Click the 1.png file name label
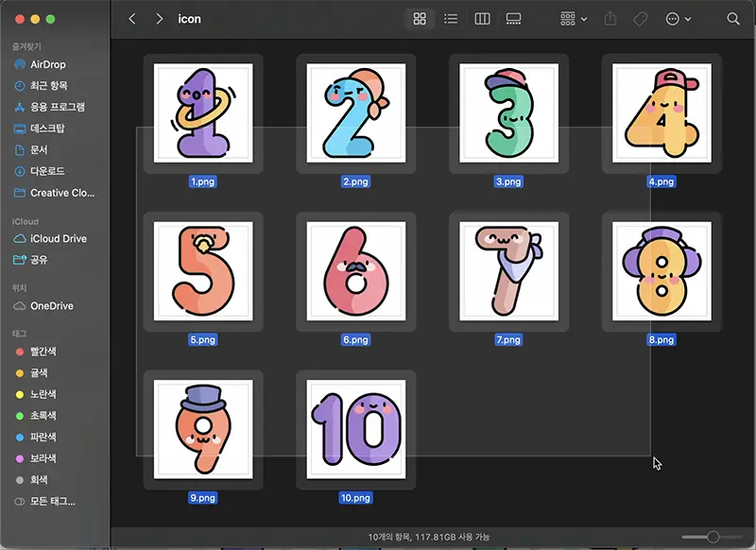The image size is (756, 550). click(203, 181)
